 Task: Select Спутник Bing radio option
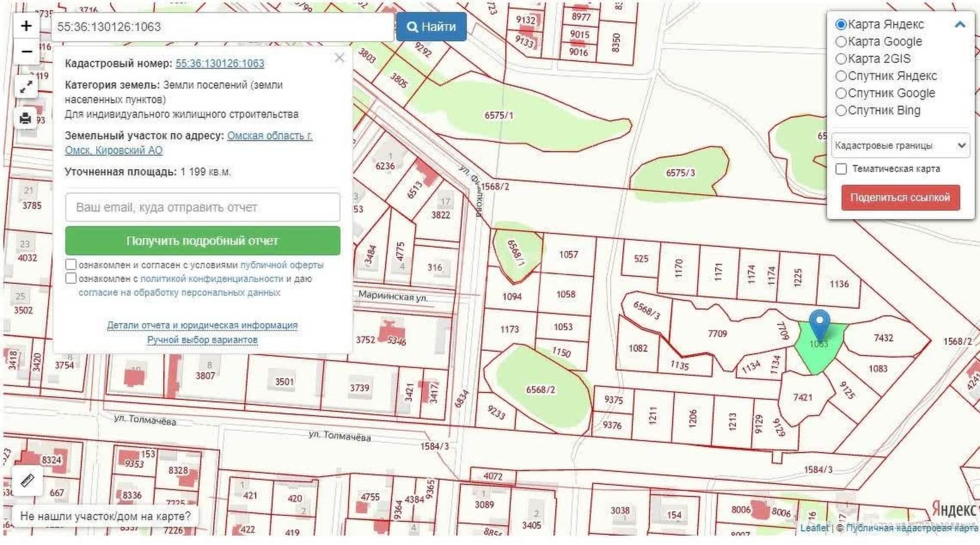(x=841, y=110)
